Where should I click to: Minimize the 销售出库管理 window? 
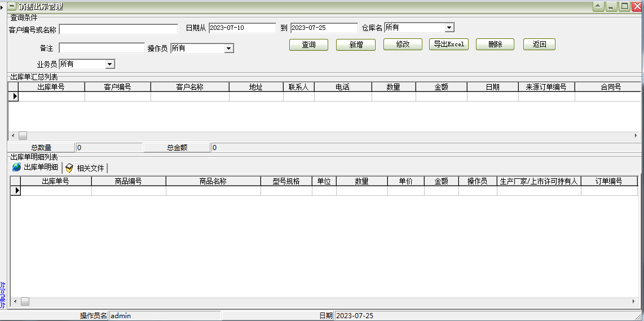click(x=611, y=7)
